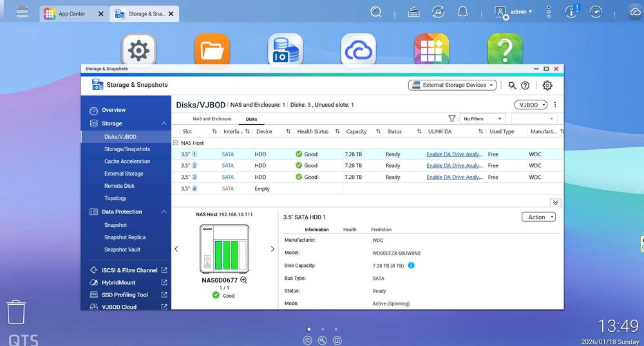Open the VJBOD dropdown button
The height and width of the screenshot is (346, 644).
[x=531, y=105]
